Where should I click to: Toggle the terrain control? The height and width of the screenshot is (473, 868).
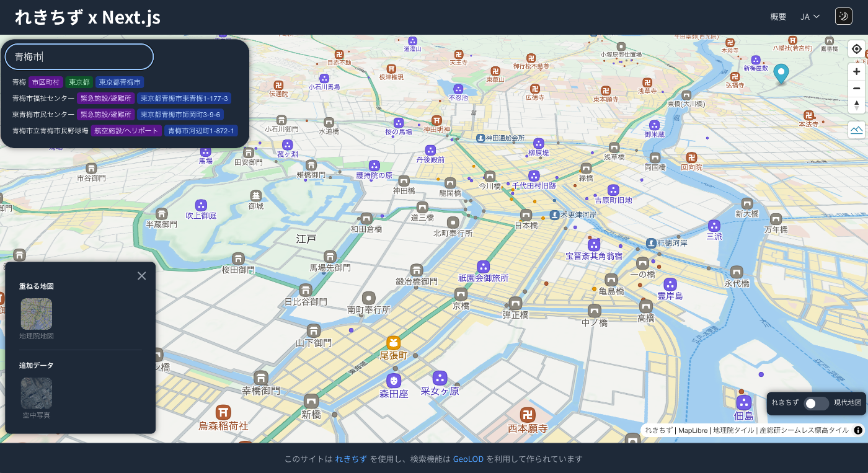point(856,130)
